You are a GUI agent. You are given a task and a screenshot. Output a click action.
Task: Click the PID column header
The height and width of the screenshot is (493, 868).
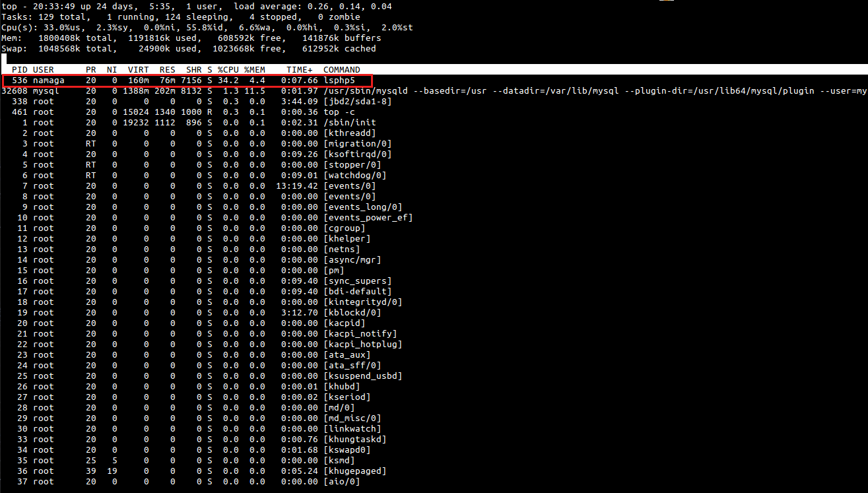coord(20,69)
